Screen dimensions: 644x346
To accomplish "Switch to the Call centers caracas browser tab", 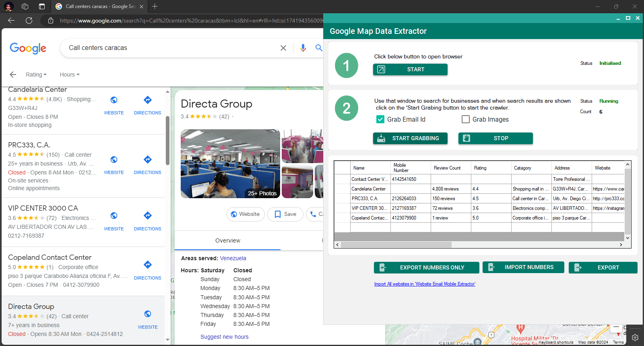I will pos(99,6).
